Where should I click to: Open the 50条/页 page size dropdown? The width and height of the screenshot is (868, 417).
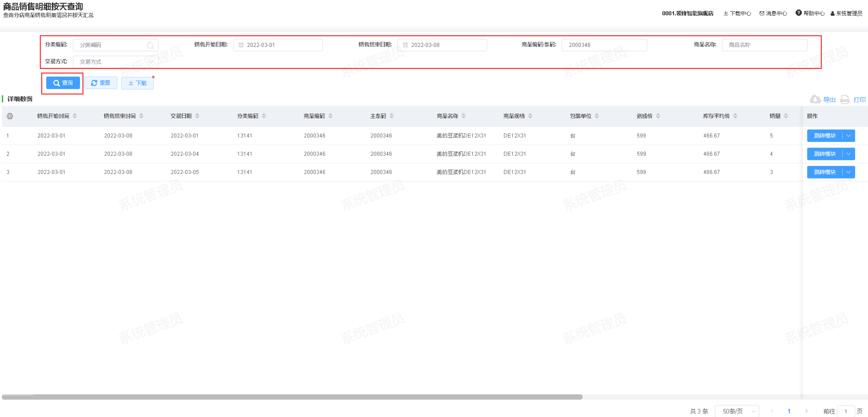[737, 411]
